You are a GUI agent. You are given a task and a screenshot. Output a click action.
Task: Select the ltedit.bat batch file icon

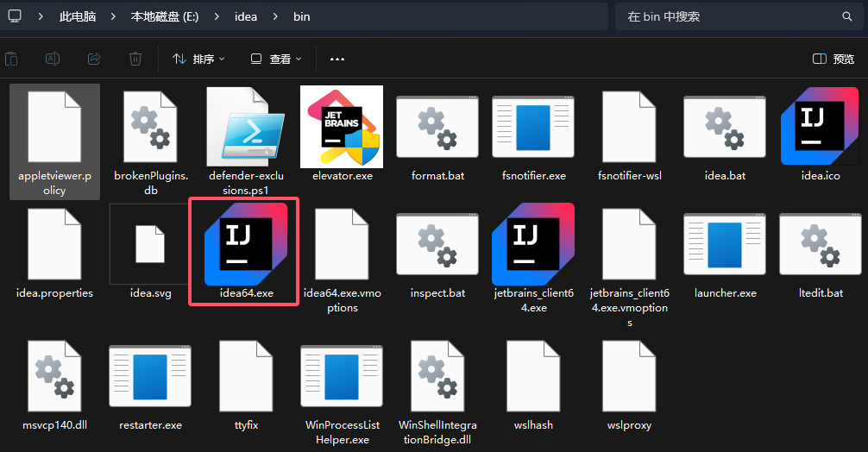821,244
